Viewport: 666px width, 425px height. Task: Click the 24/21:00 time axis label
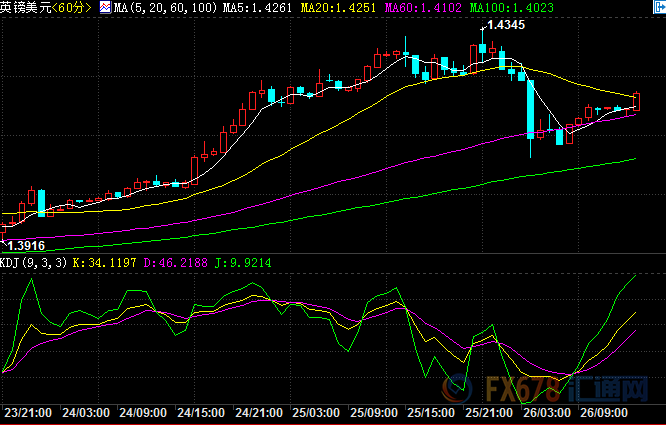pos(259,413)
